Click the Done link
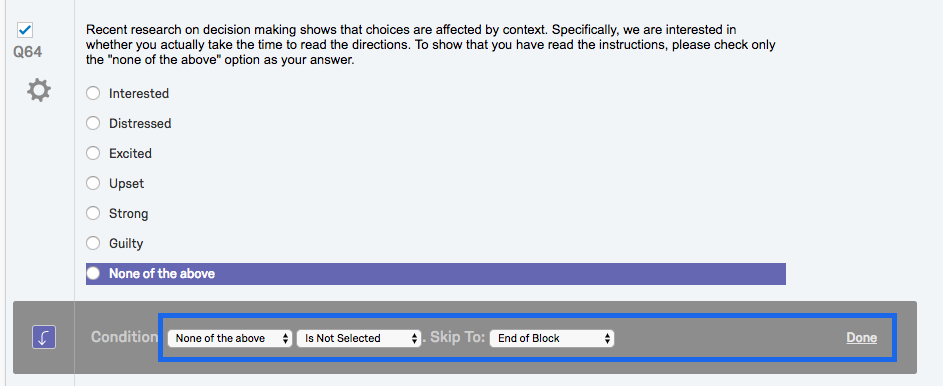Viewport: 943px width, 386px height. [861, 338]
